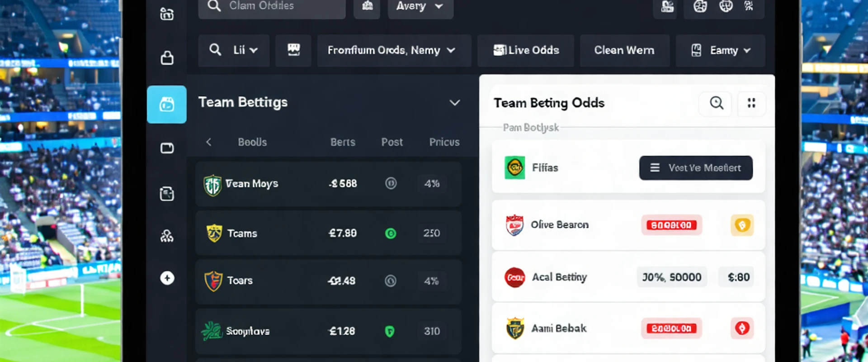The image size is (868, 362).
Task: Open the grid dots menu icon
Action: pyautogui.click(x=751, y=103)
